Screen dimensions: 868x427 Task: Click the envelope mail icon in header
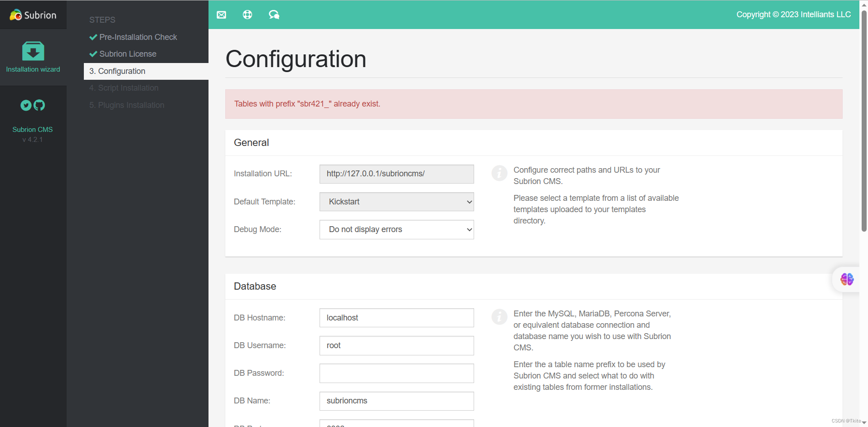pyautogui.click(x=221, y=15)
